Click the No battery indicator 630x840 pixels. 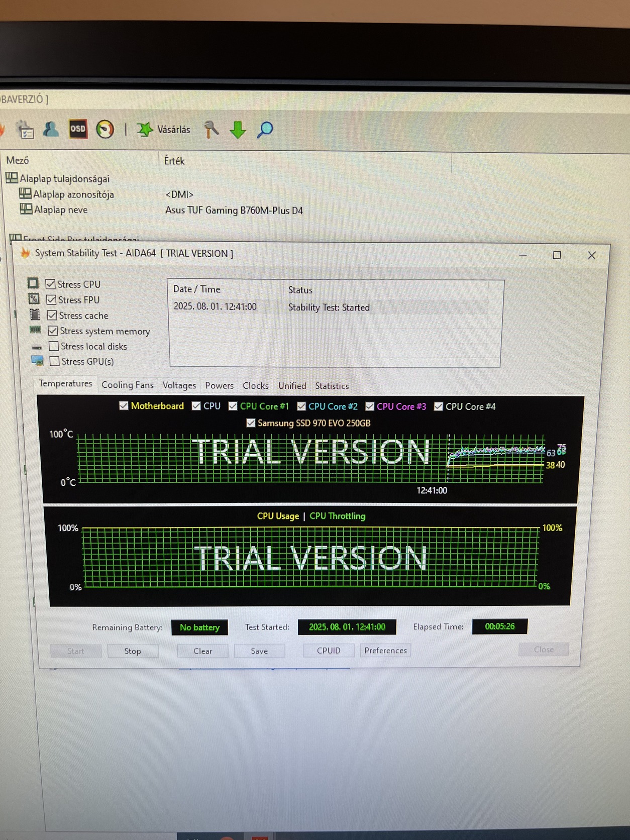(x=199, y=627)
